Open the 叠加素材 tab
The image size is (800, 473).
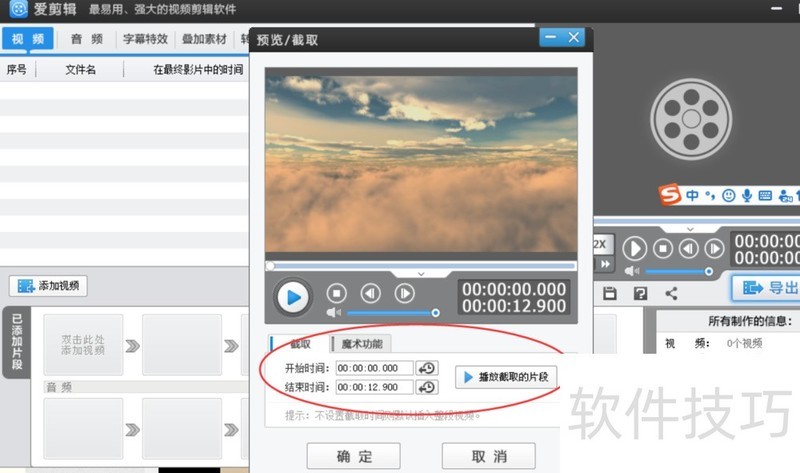coord(204,39)
